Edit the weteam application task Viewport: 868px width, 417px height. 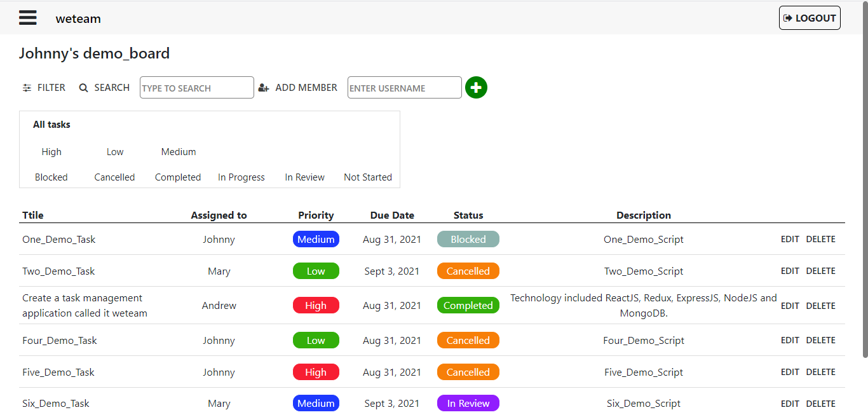(790, 306)
